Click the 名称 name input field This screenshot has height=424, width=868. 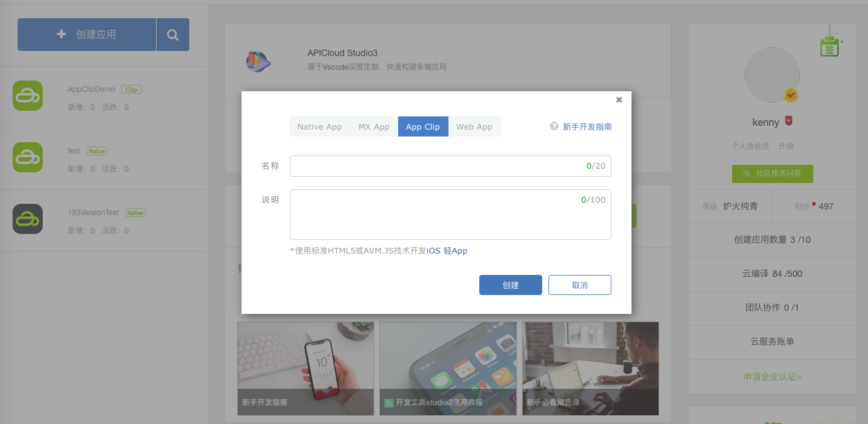tap(450, 166)
